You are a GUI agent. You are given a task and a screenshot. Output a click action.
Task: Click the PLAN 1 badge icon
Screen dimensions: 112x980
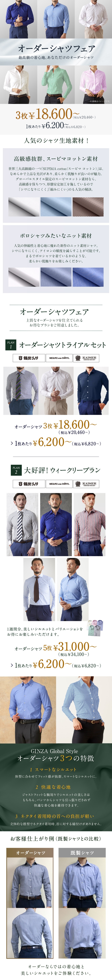(x=11, y=345)
